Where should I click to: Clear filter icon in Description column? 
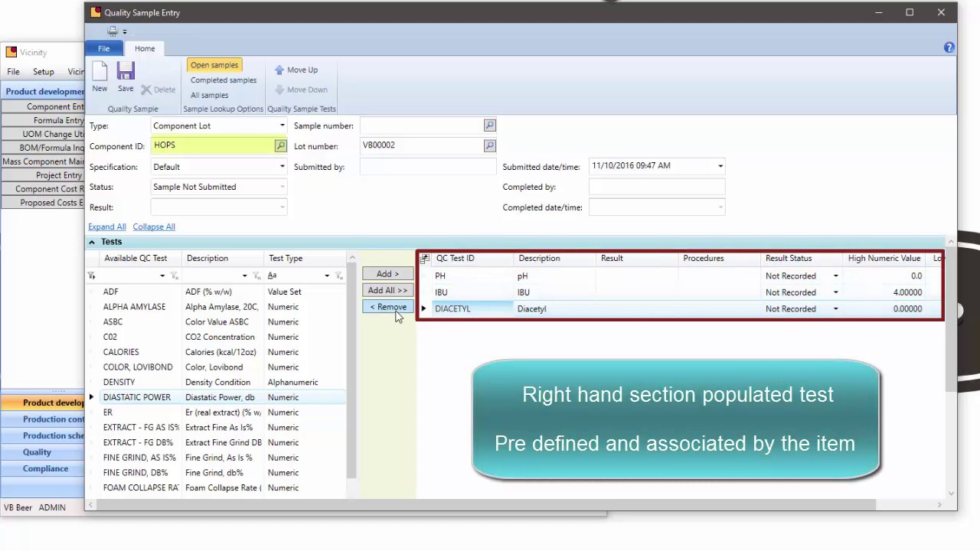tap(256, 275)
